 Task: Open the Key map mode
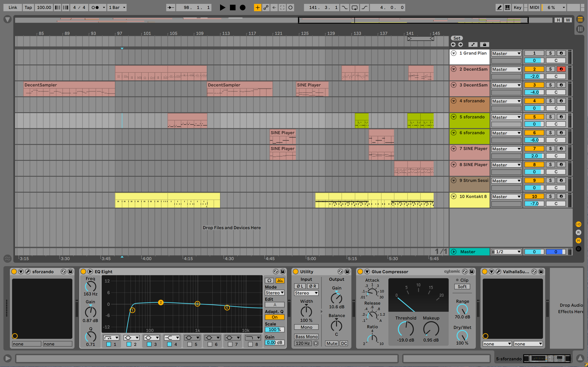point(517,8)
